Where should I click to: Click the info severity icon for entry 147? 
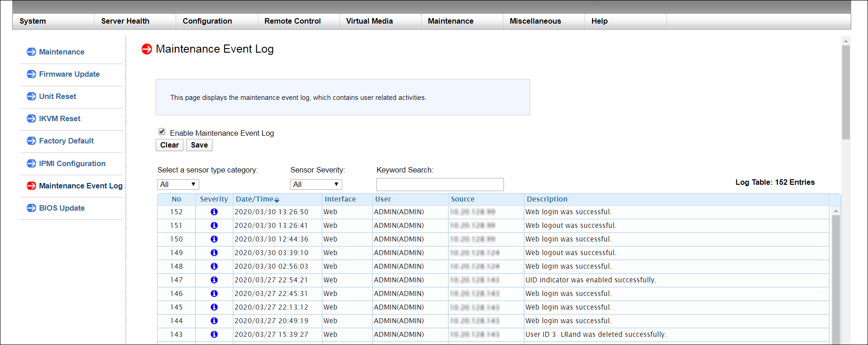pyautogui.click(x=214, y=280)
